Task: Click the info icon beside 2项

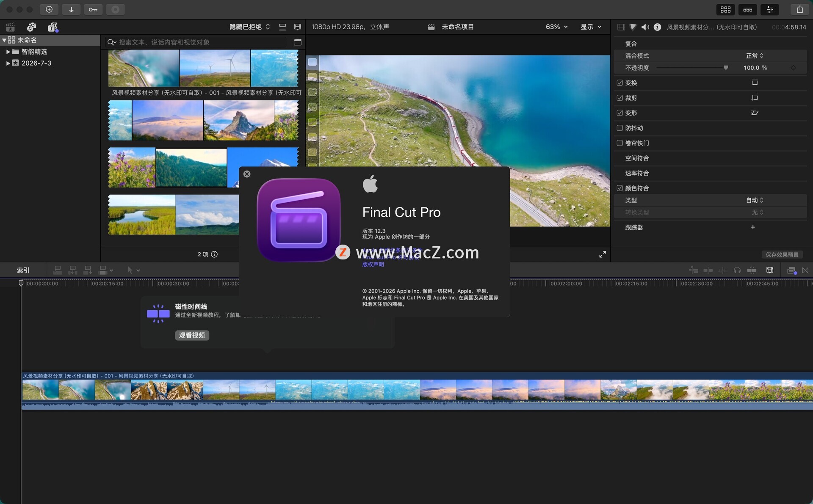Action: (214, 254)
